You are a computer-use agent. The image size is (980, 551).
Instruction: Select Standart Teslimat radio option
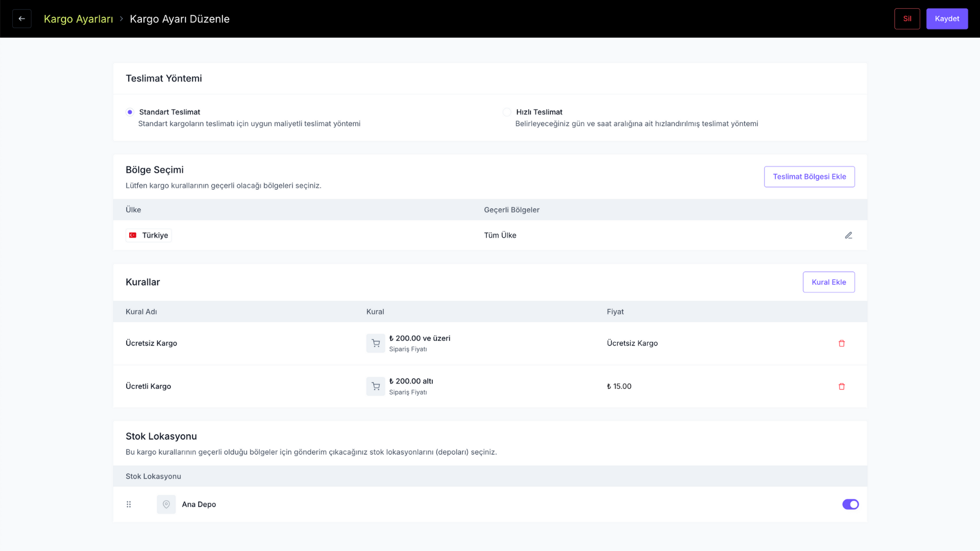[x=130, y=112]
